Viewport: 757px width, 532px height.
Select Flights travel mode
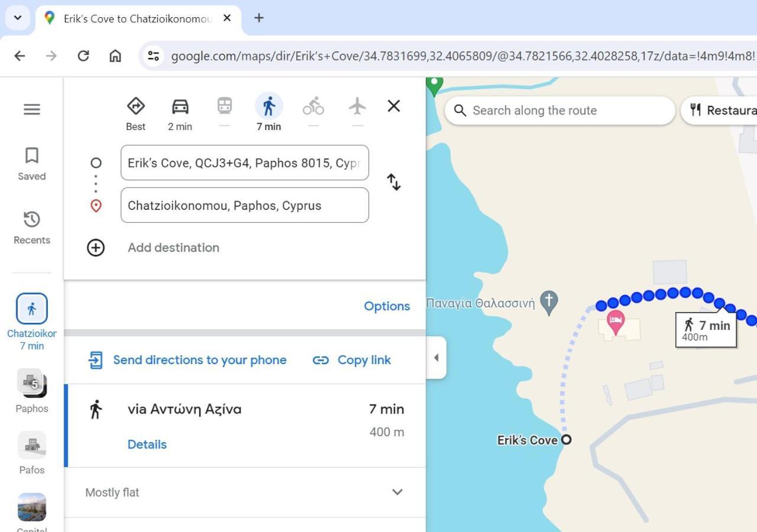point(357,112)
